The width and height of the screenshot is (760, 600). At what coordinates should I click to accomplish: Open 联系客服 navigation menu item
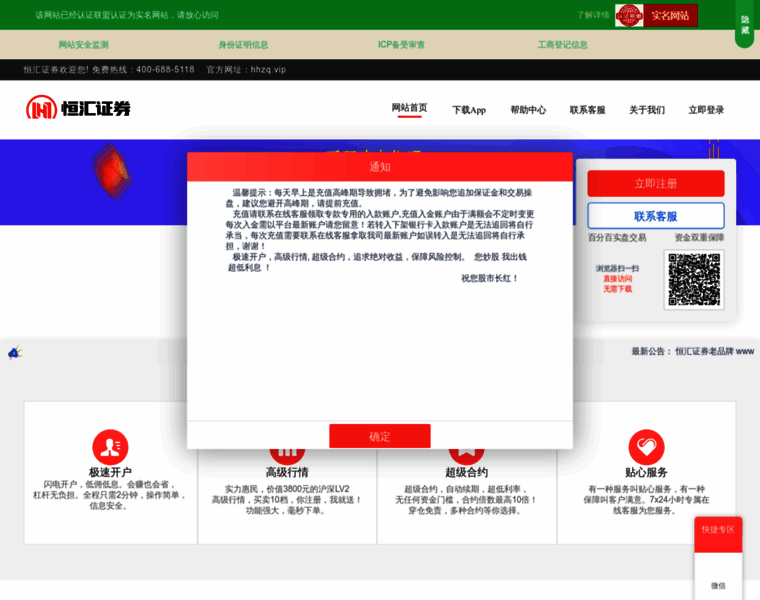(587, 110)
